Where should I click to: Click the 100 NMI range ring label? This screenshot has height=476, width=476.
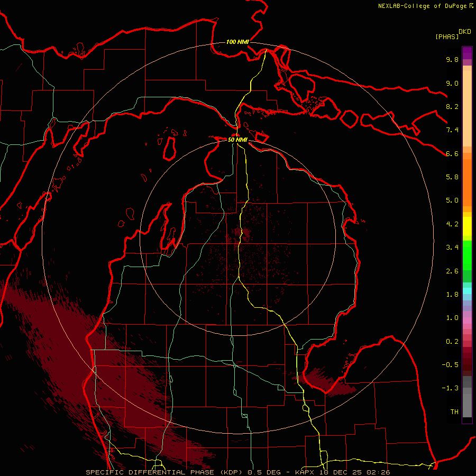(237, 42)
